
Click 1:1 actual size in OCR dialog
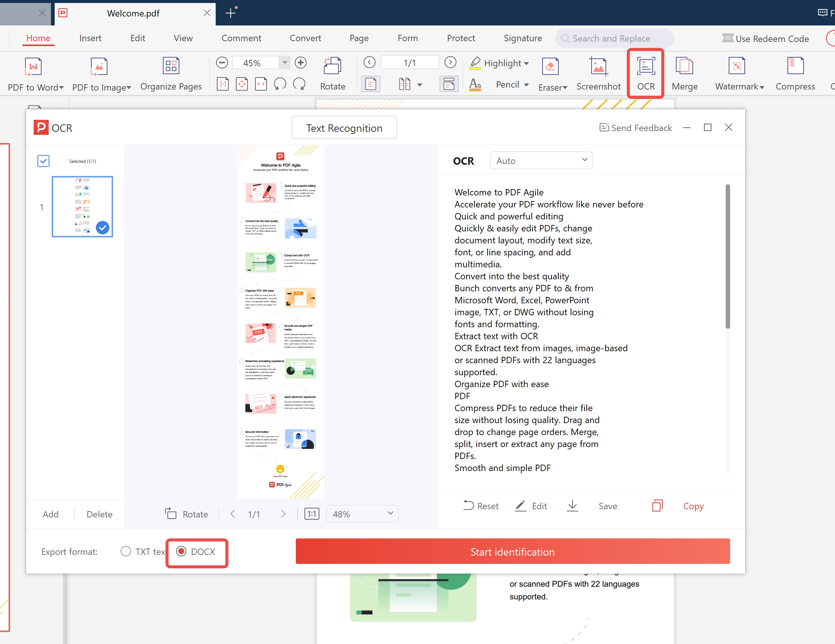point(312,514)
